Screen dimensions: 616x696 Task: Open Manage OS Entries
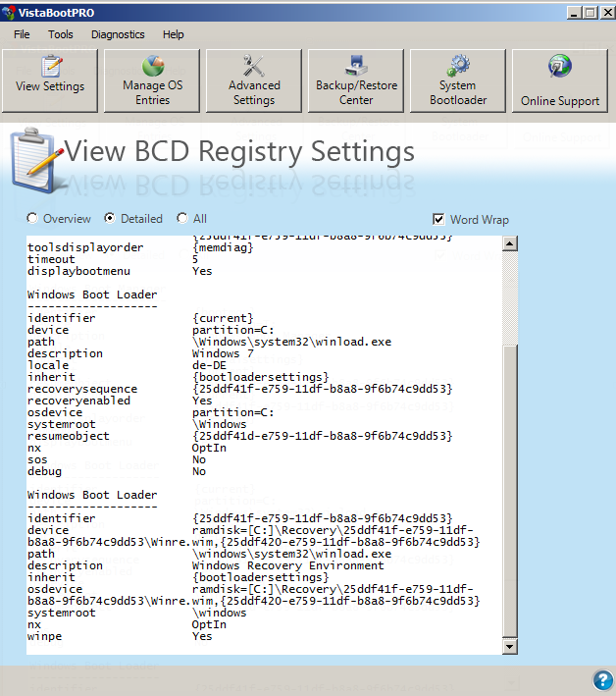[x=152, y=80]
